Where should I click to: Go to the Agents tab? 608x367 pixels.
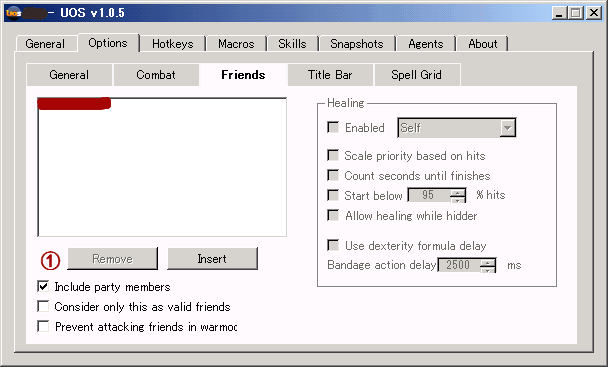[x=425, y=43]
